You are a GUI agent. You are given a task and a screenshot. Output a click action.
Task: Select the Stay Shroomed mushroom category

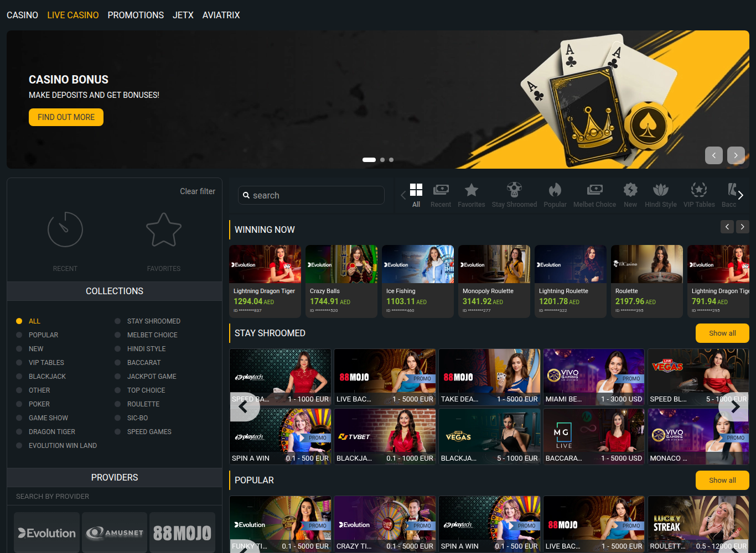coord(514,195)
